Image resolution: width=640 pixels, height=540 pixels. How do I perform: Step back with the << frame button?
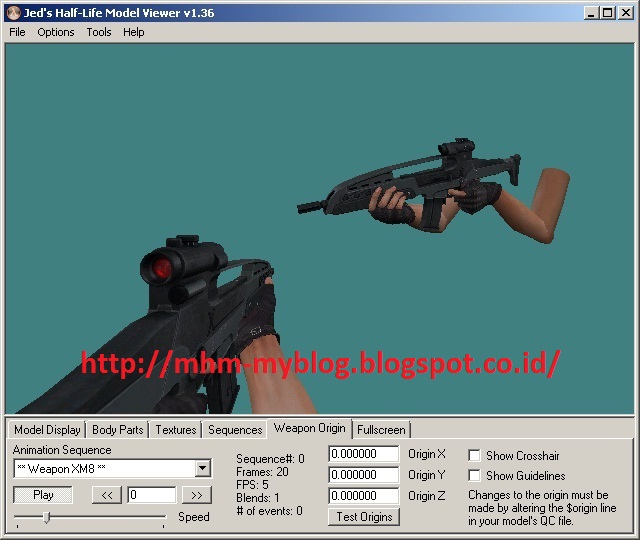click(x=107, y=495)
